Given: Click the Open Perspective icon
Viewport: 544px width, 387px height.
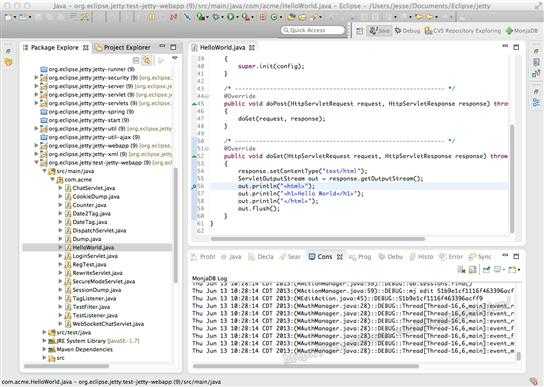Looking at the screenshot, I should [x=360, y=31].
